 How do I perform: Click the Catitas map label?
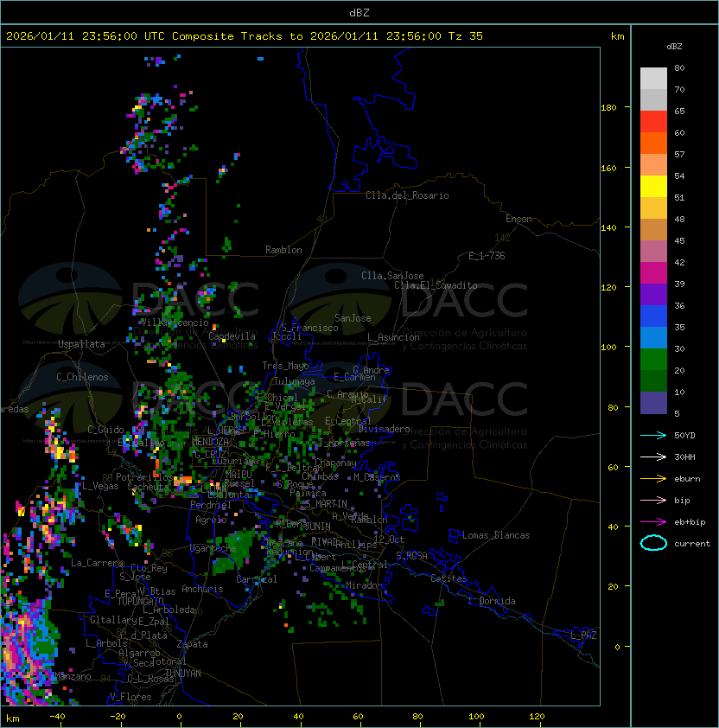point(449,578)
